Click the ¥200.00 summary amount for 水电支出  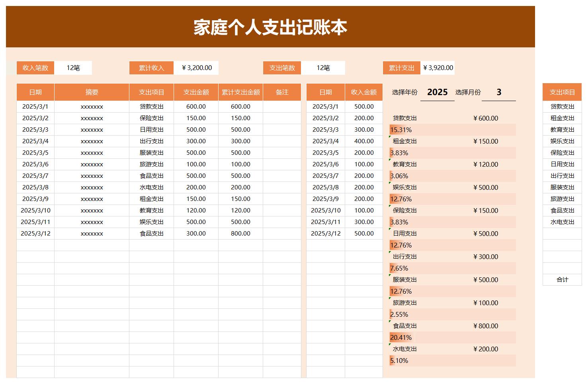tap(486, 349)
